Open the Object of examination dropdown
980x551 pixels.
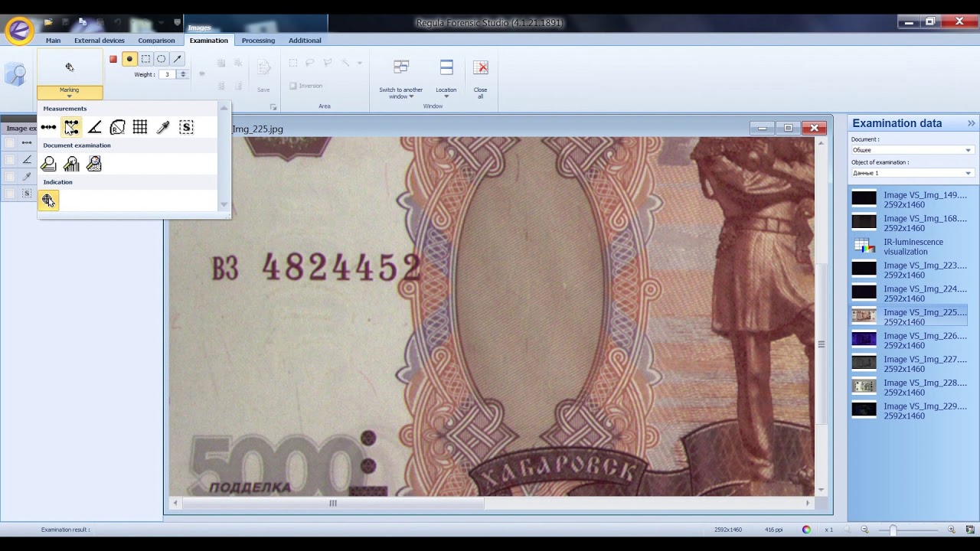(x=911, y=173)
